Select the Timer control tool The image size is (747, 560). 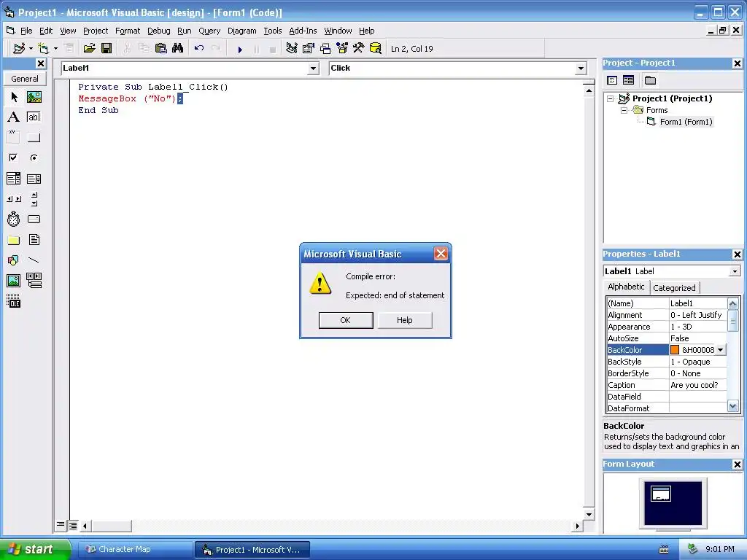[x=14, y=219]
